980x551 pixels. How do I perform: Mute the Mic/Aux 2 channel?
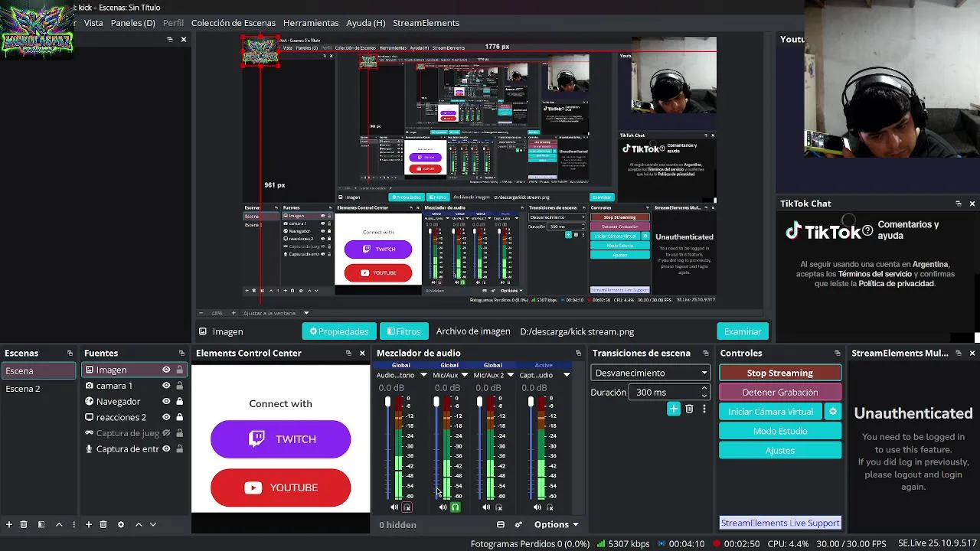[486, 507]
